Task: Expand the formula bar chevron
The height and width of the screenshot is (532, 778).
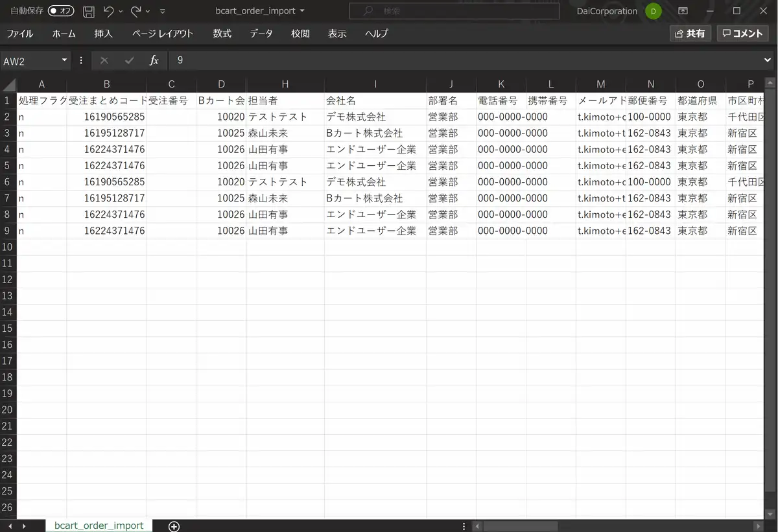Action: (768, 60)
